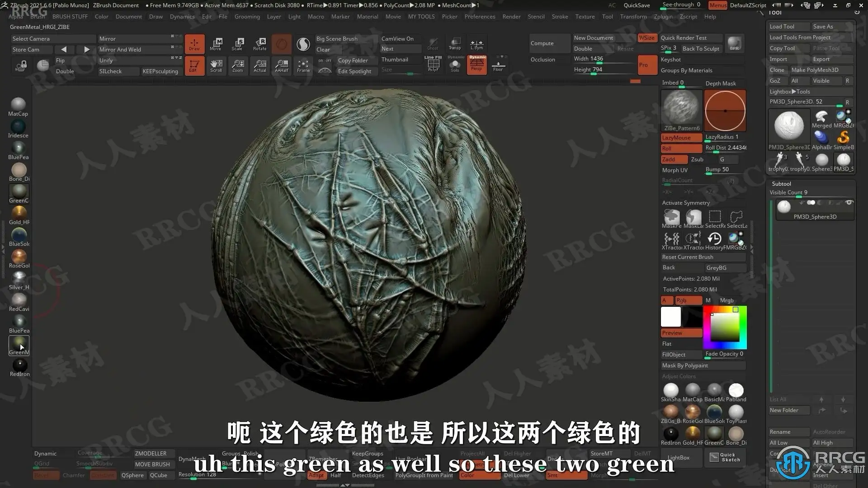Click Make PolyMesh3D button
This screenshot has width=868, height=488.
click(x=821, y=70)
